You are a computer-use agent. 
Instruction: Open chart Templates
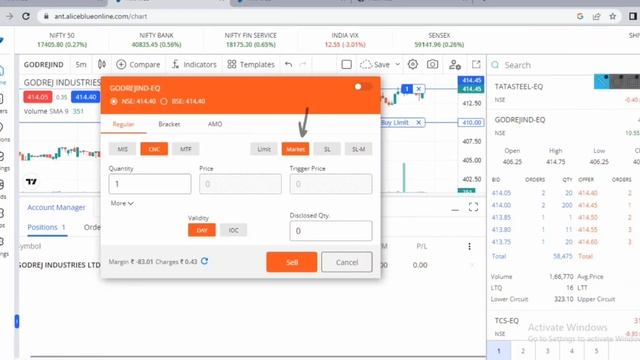coord(251,64)
